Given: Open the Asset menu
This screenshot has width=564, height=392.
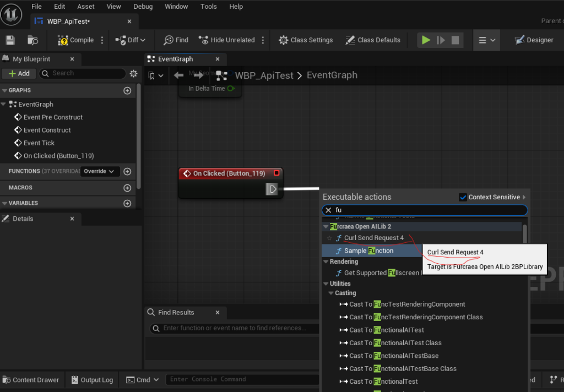Looking at the screenshot, I should pos(86,7).
